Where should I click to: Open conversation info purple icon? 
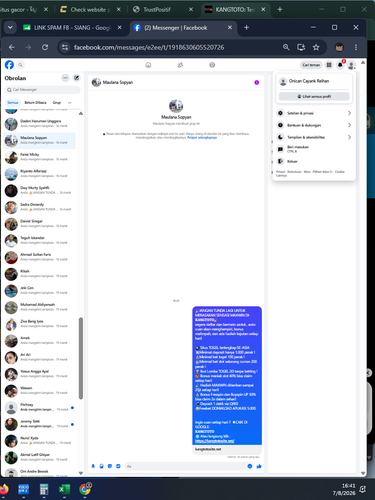[x=256, y=82]
